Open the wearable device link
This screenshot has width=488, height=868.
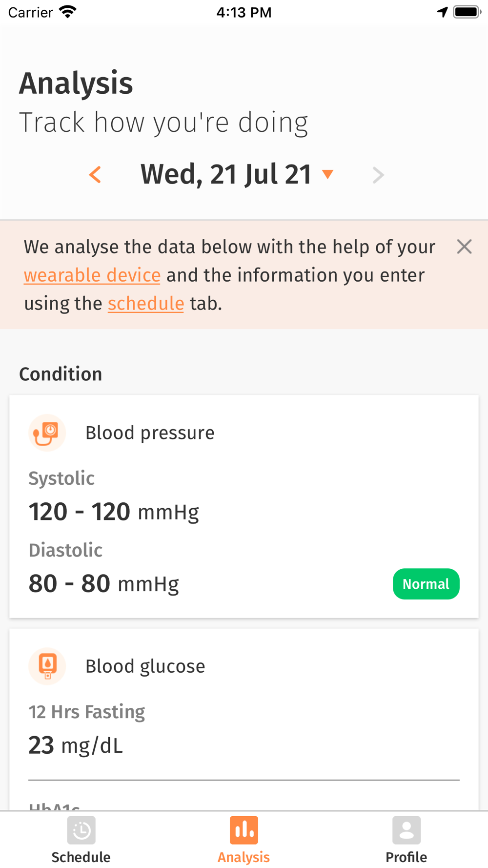pyautogui.click(x=92, y=275)
